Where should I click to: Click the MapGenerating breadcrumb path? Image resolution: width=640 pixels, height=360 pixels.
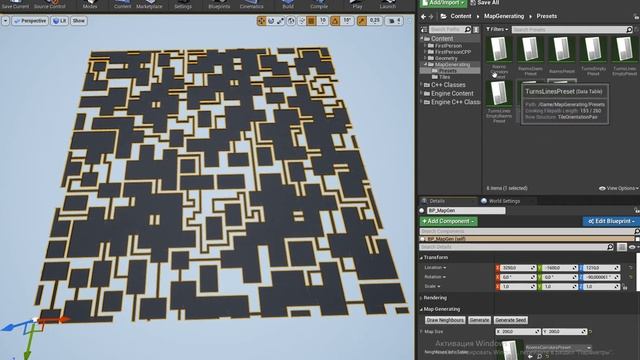click(x=504, y=16)
